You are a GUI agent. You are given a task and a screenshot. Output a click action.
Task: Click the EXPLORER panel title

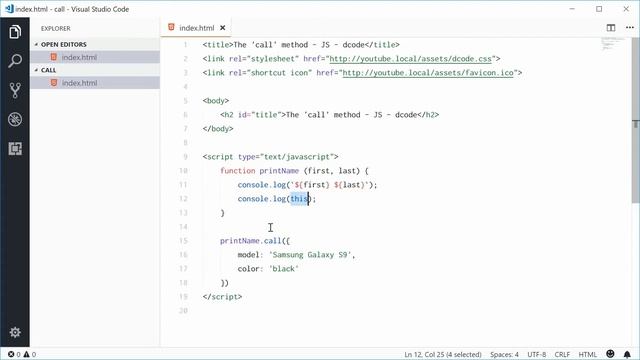click(56, 28)
